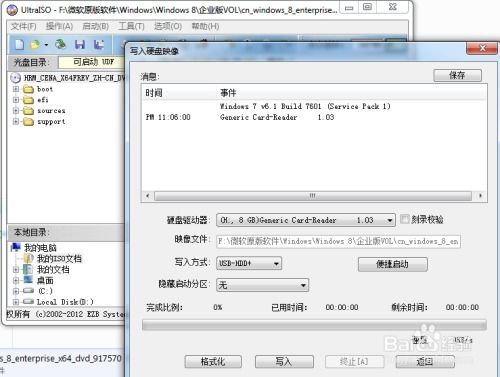
Task: Open the 文件(F) menu
Action: (x=23, y=26)
